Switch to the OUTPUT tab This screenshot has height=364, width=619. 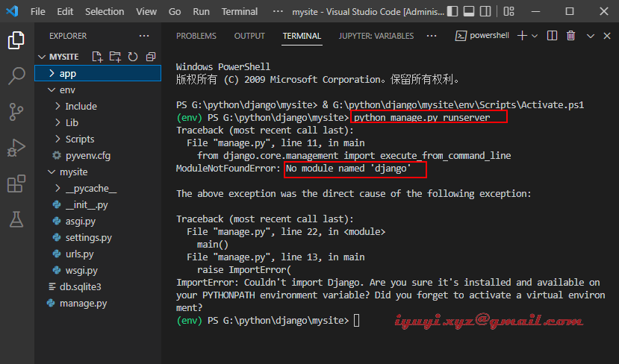click(249, 36)
